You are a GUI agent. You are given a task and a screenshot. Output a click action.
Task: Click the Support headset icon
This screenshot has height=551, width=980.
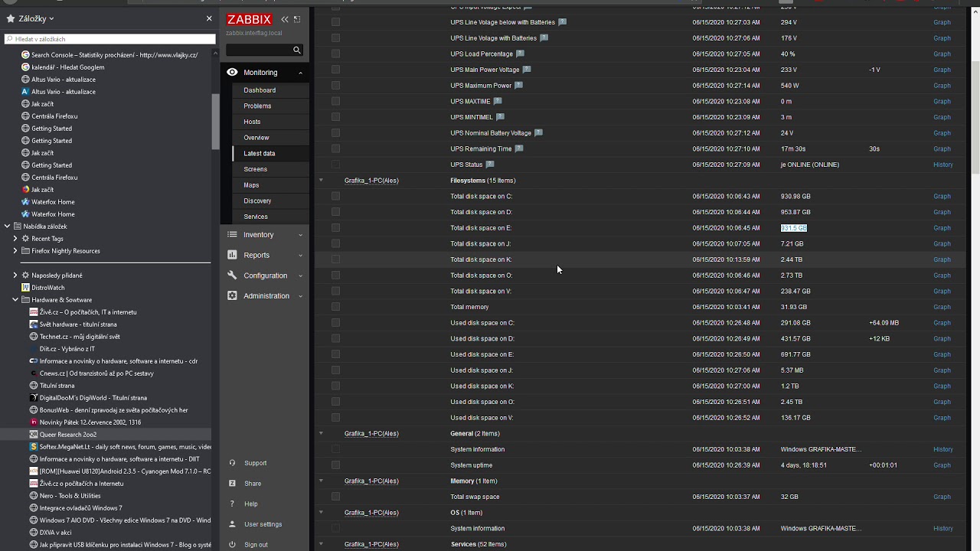[232, 463]
